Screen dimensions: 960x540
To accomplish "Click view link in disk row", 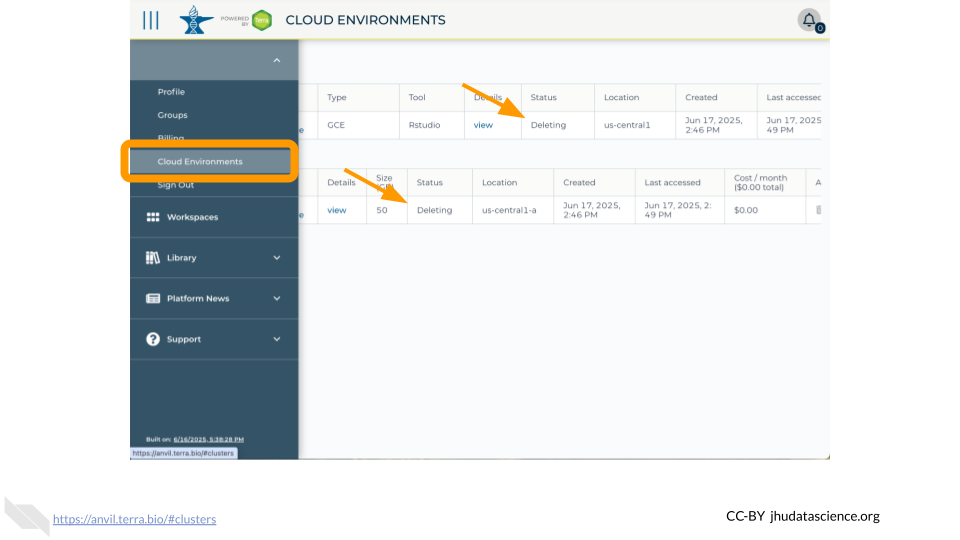I will [337, 210].
